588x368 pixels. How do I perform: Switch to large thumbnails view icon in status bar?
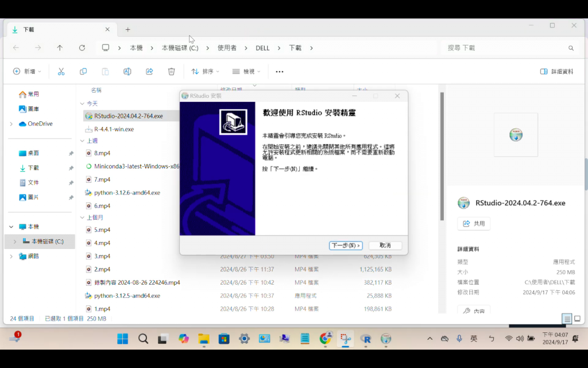point(578,319)
